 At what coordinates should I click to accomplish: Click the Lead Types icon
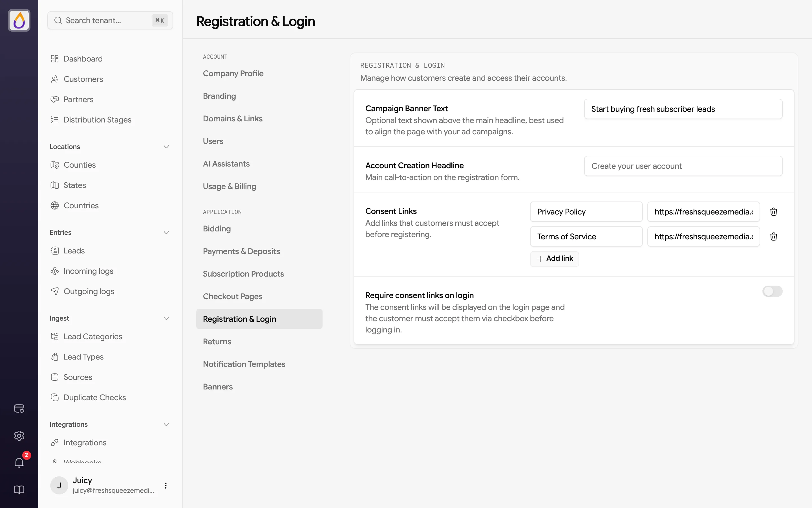pos(55,357)
